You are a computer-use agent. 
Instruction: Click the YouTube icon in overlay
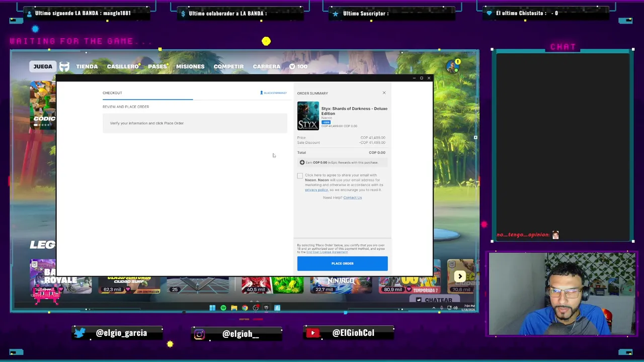[313, 333]
